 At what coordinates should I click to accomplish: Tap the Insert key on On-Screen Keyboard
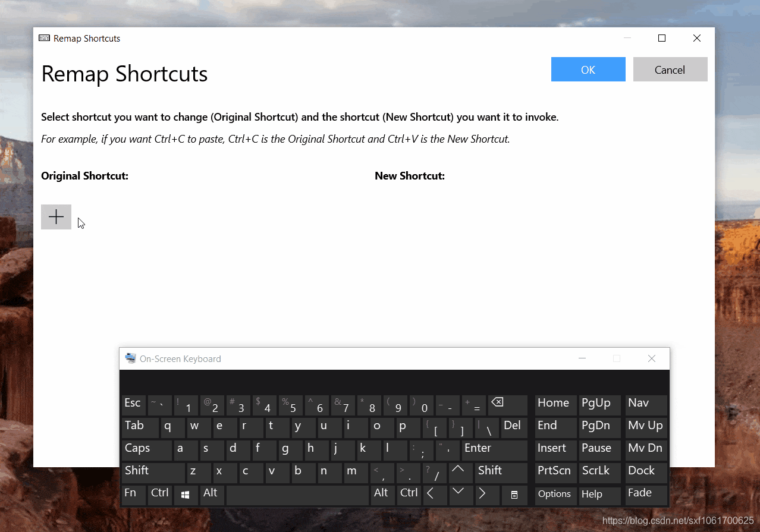click(555, 450)
